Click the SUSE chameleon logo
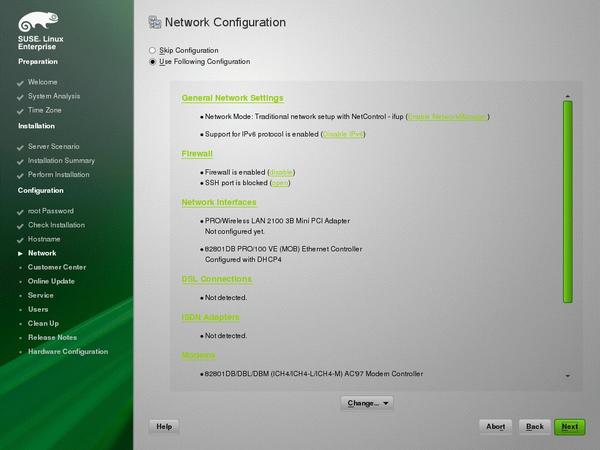The width and height of the screenshot is (600, 450). coord(38,21)
